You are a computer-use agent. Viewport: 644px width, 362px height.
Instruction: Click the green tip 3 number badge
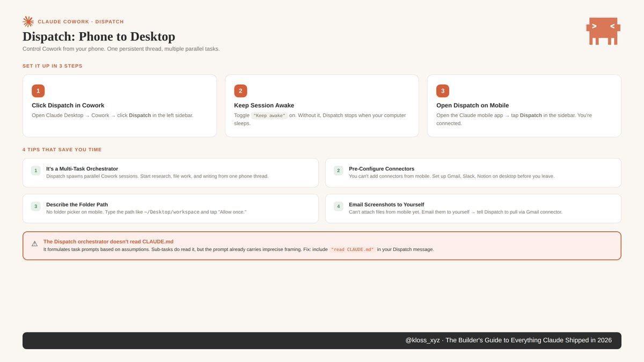click(x=36, y=206)
